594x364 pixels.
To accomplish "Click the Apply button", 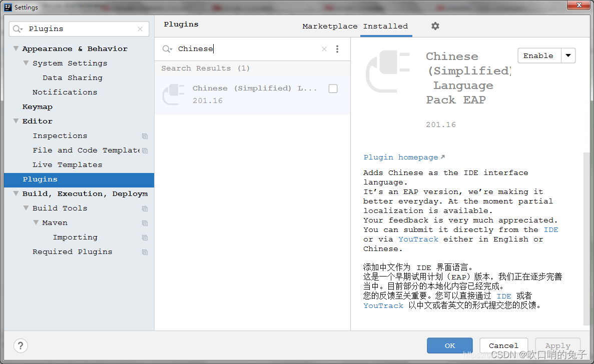I will pos(557,345).
